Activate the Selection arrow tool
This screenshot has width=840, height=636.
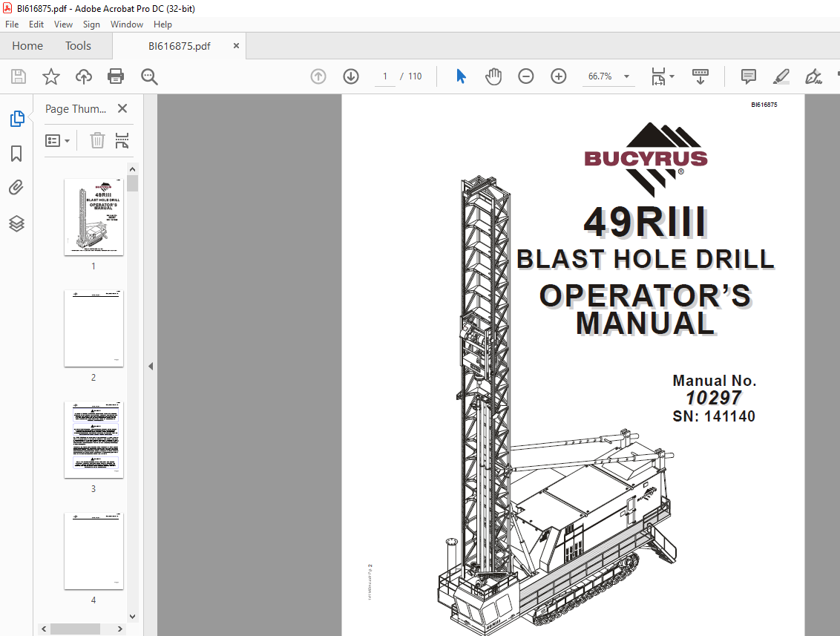(x=461, y=76)
